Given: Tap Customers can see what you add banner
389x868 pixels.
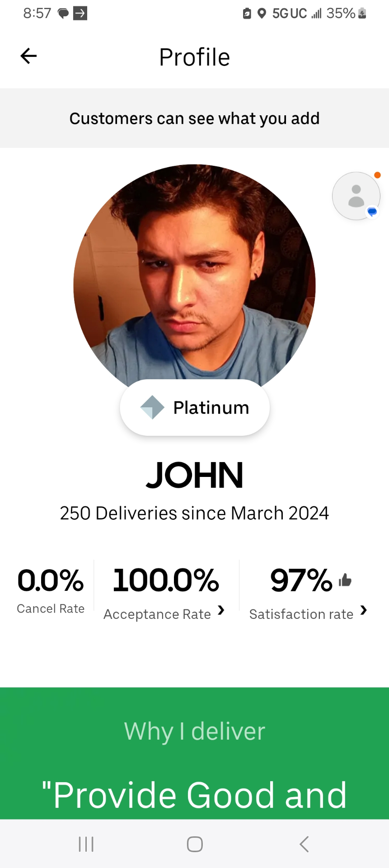Looking at the screenshot, I should 194,118.
